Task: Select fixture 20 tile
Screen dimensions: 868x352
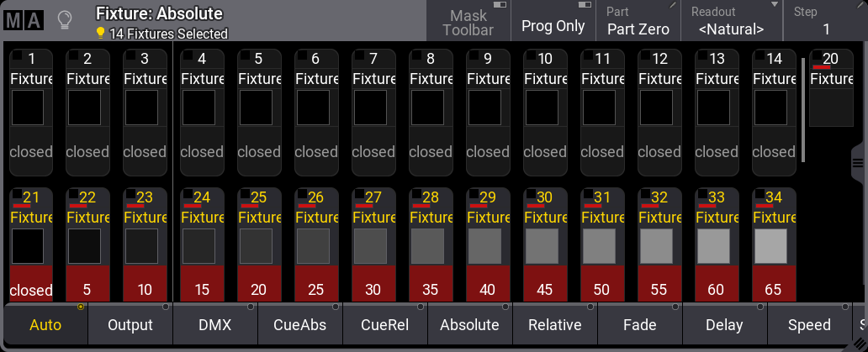Action: [x=831, y=87]
